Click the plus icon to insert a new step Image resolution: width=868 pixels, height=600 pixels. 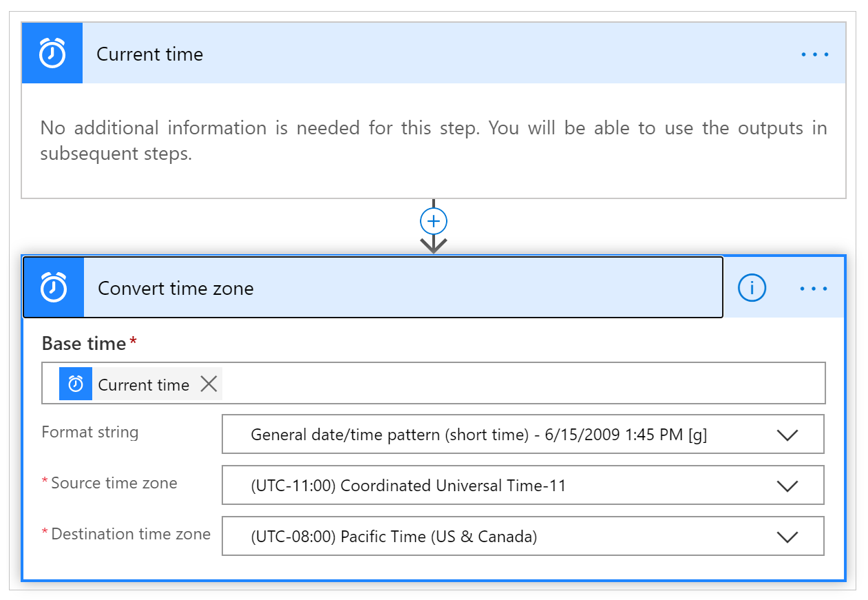433,220
